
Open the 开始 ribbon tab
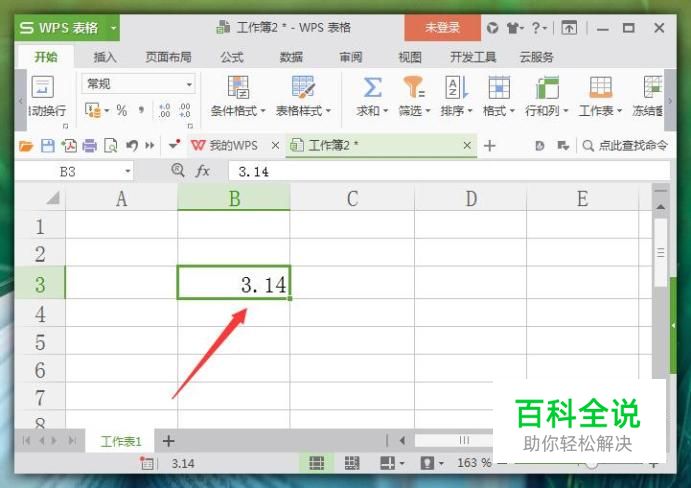pyautogui.click(x=46, y=57)
